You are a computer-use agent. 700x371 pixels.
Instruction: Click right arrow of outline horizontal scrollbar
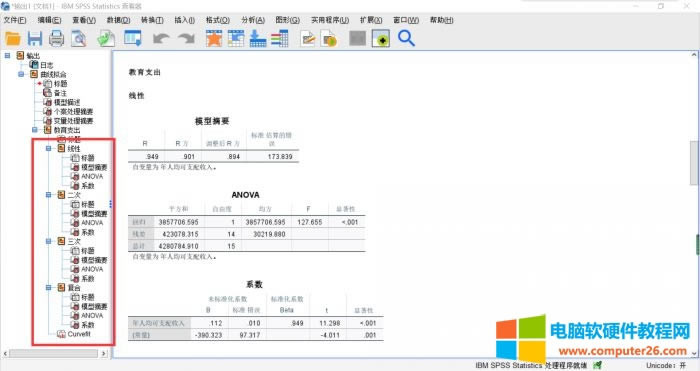104,353
